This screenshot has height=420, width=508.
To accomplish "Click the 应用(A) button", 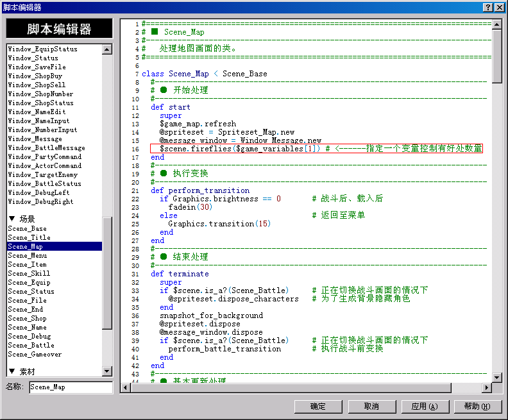I will pyautogui.click(x=425, y=407).
